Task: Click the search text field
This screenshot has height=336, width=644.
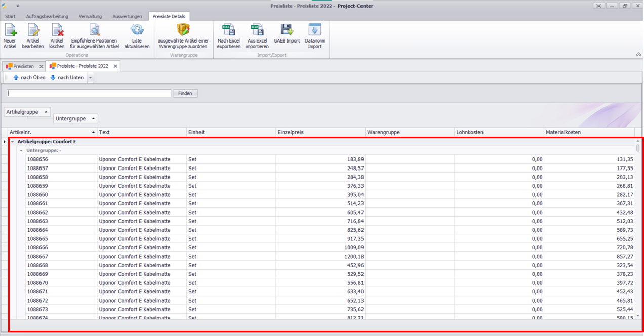Action: click(89, 93)
